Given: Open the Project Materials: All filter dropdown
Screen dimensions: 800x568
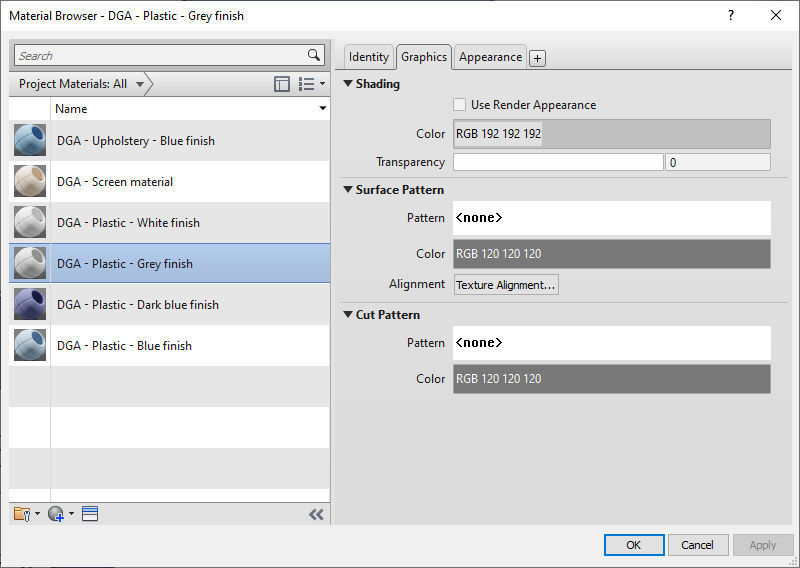Looking at the screenshot, I should (x=82, y=84).
